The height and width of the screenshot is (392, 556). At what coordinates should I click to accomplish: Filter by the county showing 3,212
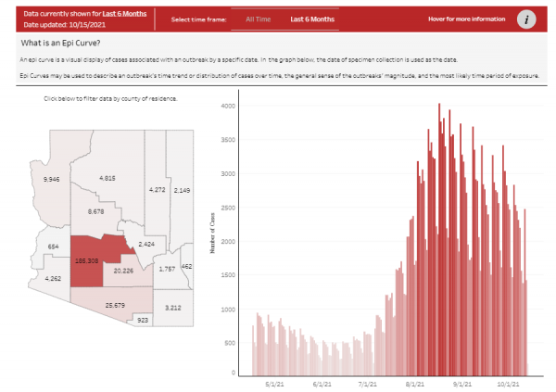(x=171, y=307)
